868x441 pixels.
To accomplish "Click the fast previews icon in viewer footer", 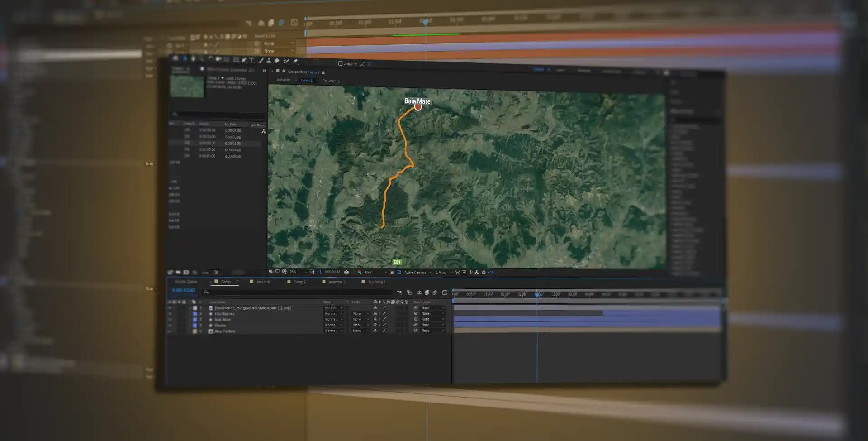I will click(x=464, y=272).
